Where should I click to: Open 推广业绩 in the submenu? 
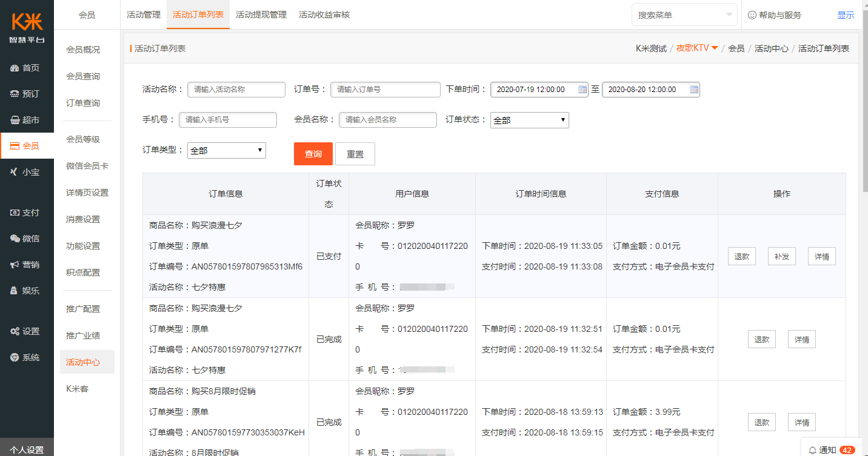pyautogui.click(x=83, y=335)
